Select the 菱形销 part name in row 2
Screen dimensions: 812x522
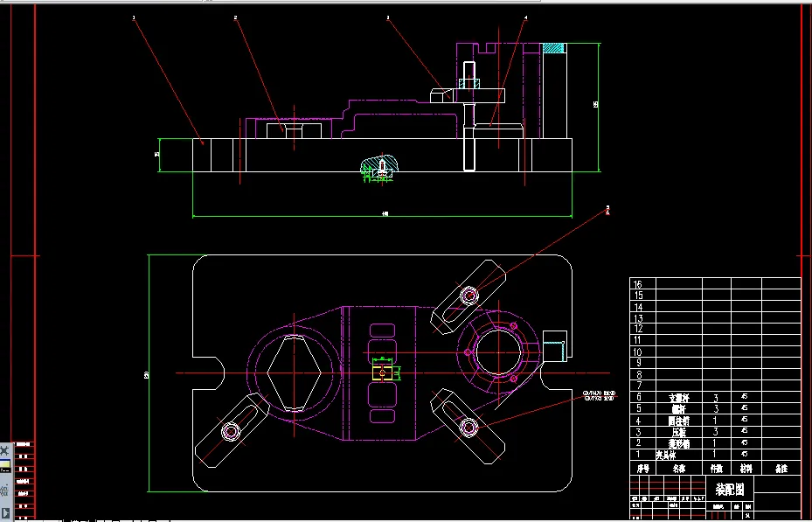point(678,444)
